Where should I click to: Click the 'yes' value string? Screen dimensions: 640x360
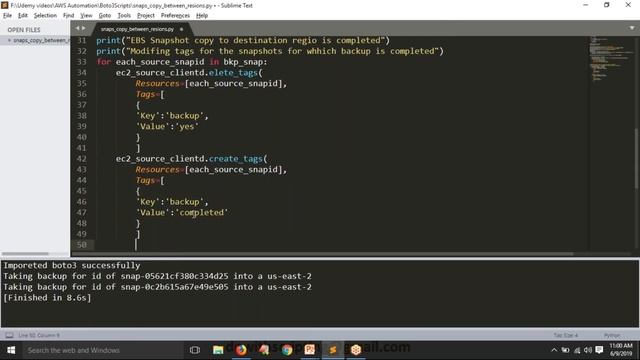pos(187,127)
